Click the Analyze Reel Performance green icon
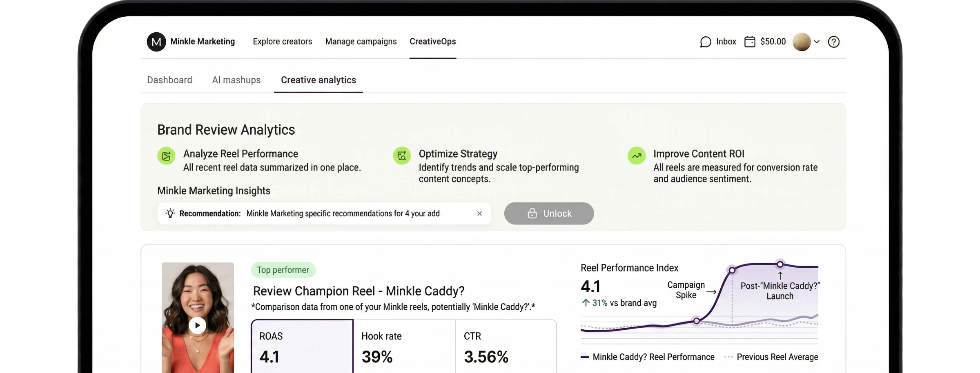The height and width of the screenshot is (373, 980). click(166, 156)
